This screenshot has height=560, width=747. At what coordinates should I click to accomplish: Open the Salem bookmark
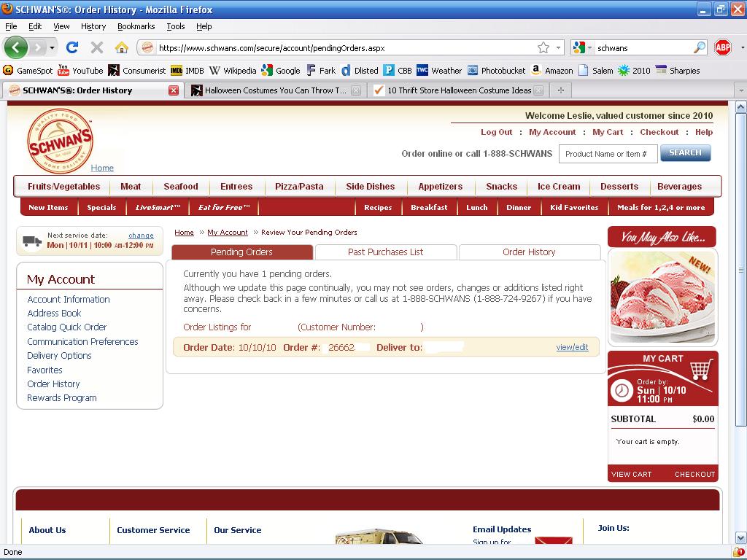click(596, 71)
